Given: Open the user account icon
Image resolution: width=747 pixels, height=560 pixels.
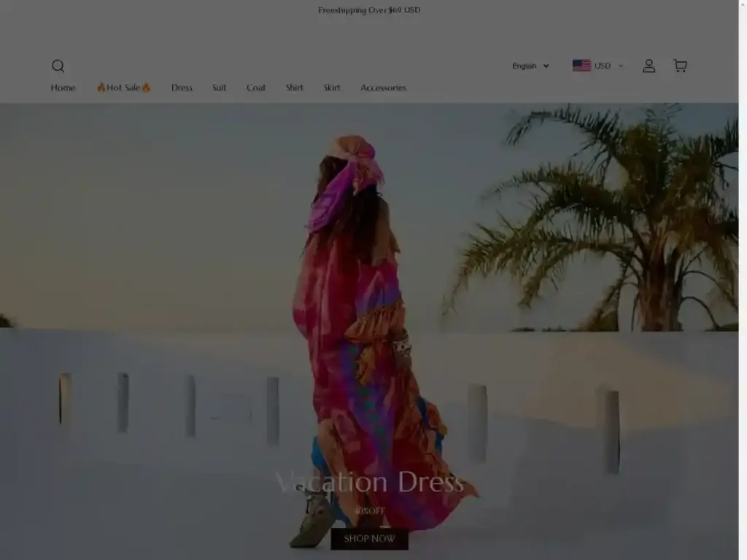Looking at the screenshot, I should click(649, 66).
